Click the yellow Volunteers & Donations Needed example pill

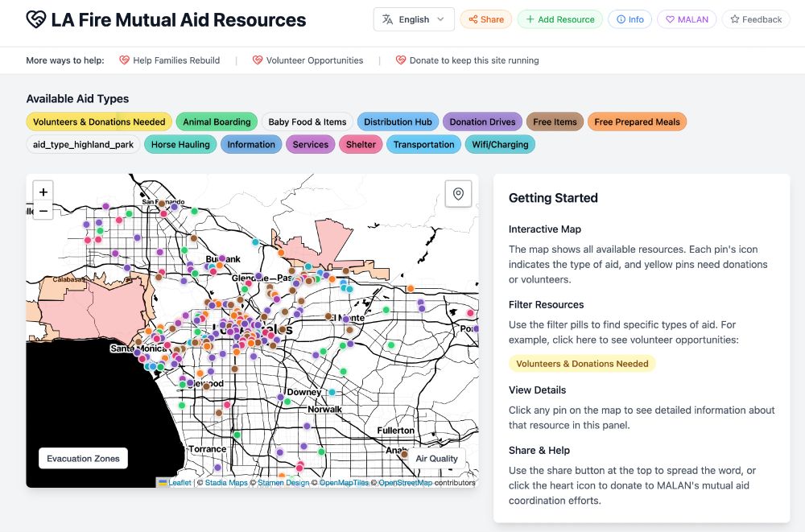pyautogui.click(x=582, y=364)
